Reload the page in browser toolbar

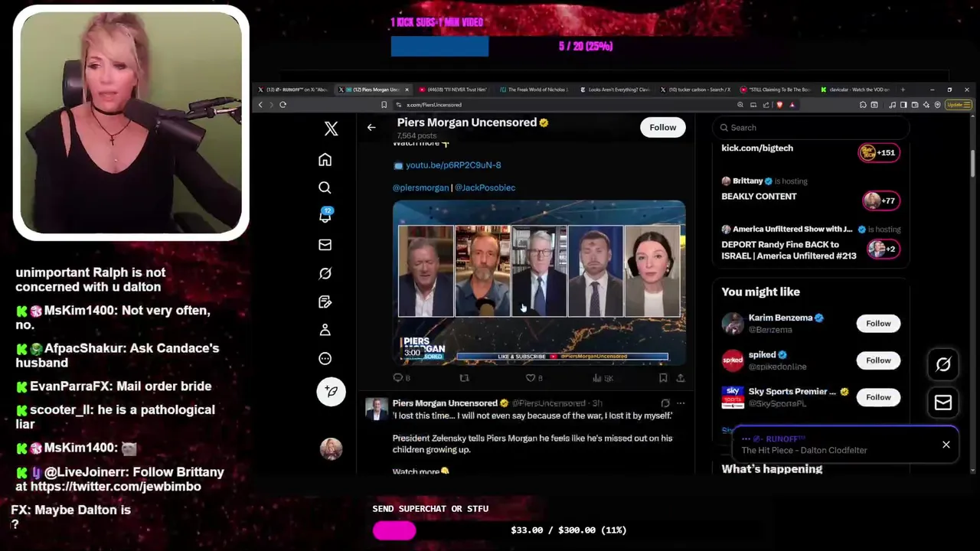283,105
